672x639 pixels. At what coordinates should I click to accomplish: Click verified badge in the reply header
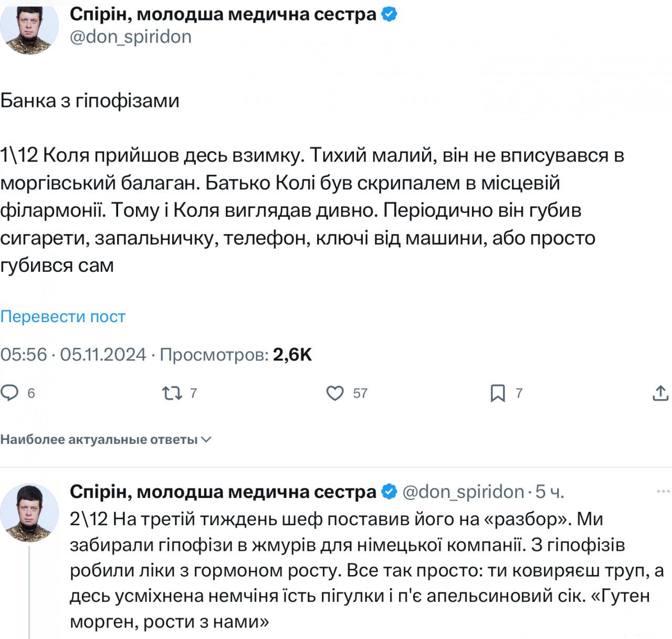pos(389,492)
